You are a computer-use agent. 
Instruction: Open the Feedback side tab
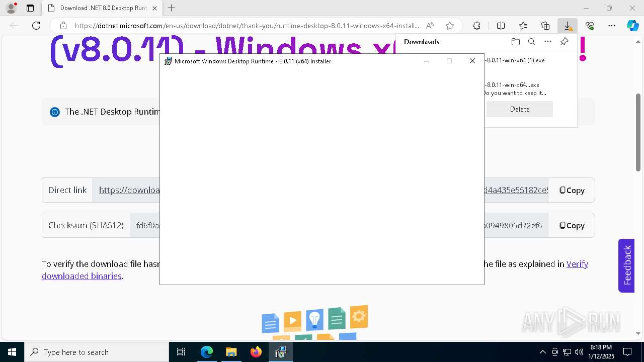(626, 265)
